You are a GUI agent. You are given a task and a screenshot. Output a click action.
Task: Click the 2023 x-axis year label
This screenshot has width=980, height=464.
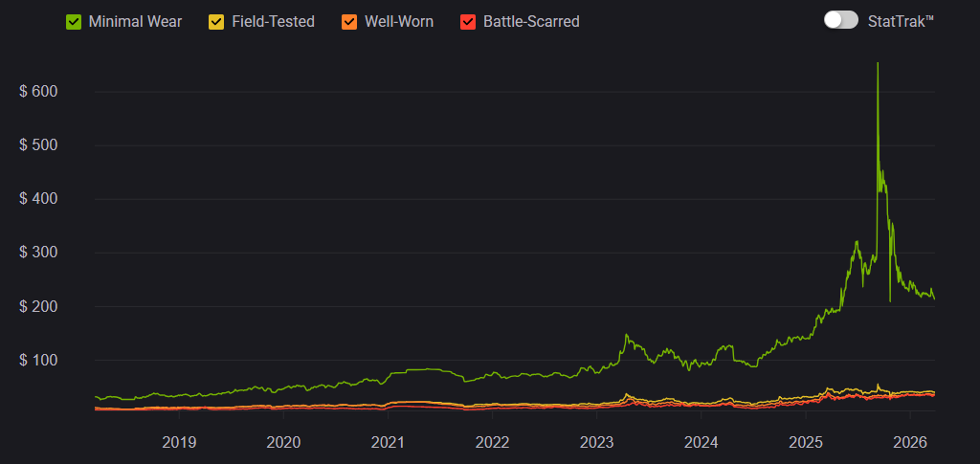(x=596, y=442)
